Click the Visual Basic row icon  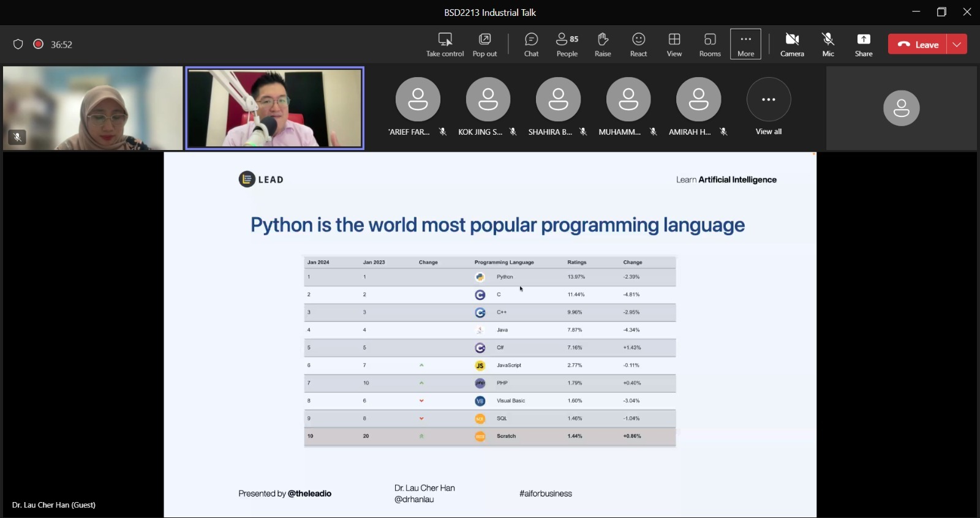pyautogui.click(x=480, y=401)
